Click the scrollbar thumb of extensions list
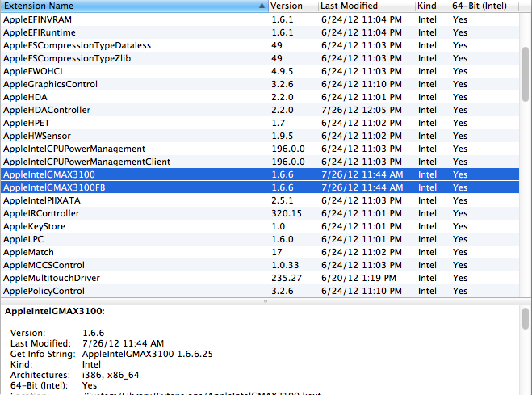The width and height of the screenshot is (532, 395). click(x=526, y=74)
